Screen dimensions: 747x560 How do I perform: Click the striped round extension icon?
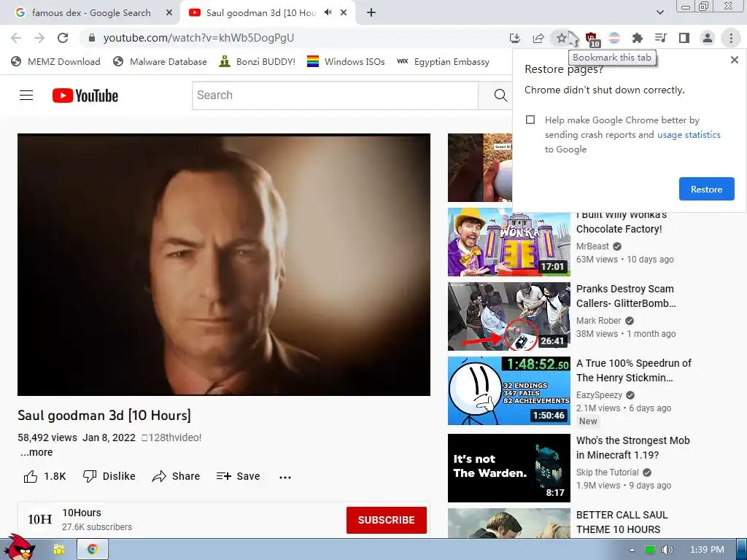(614, 38)
